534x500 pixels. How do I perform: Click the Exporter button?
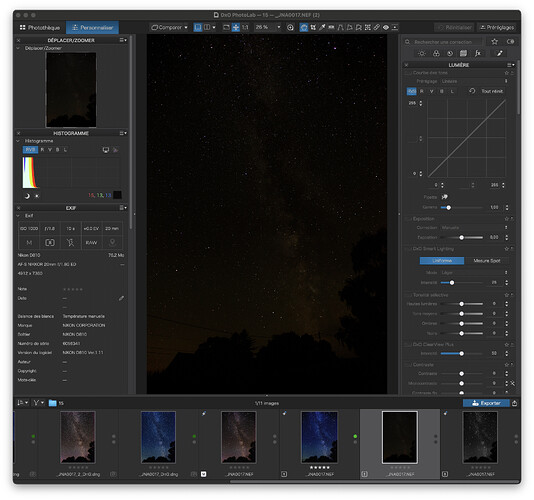click(x=486, y=403)
